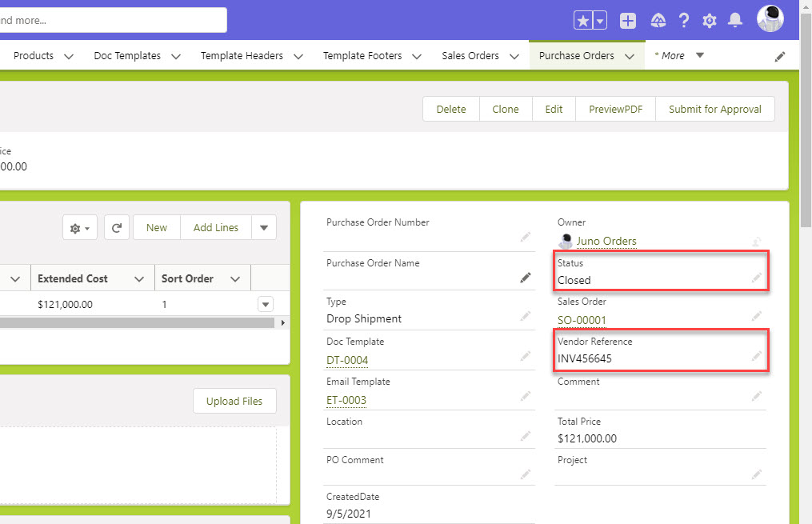Click the pencil icon to edit navigation tabs
Screen dimensions: 812x524
pos(780,56)
